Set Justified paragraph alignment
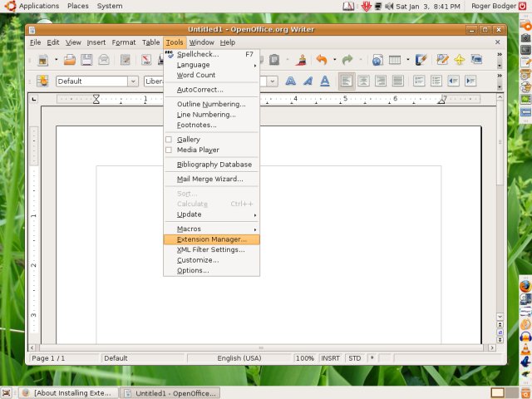532x399 pixels. [x=398, y=81]
